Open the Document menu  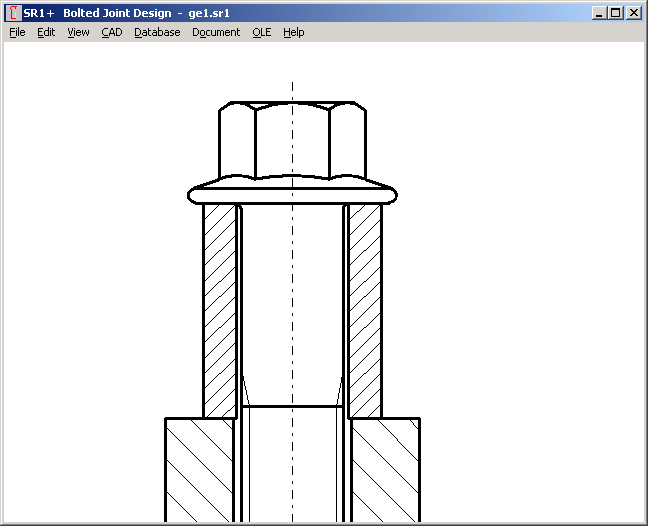pos(216,32)
